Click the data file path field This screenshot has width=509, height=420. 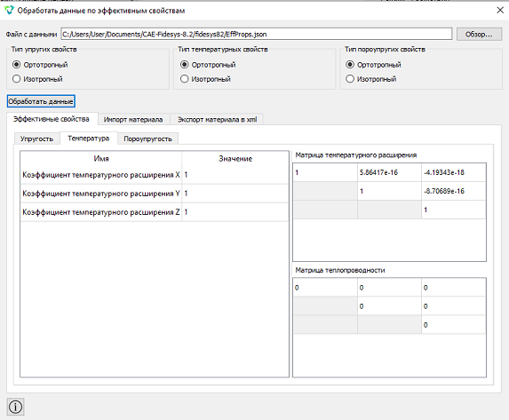256,34
